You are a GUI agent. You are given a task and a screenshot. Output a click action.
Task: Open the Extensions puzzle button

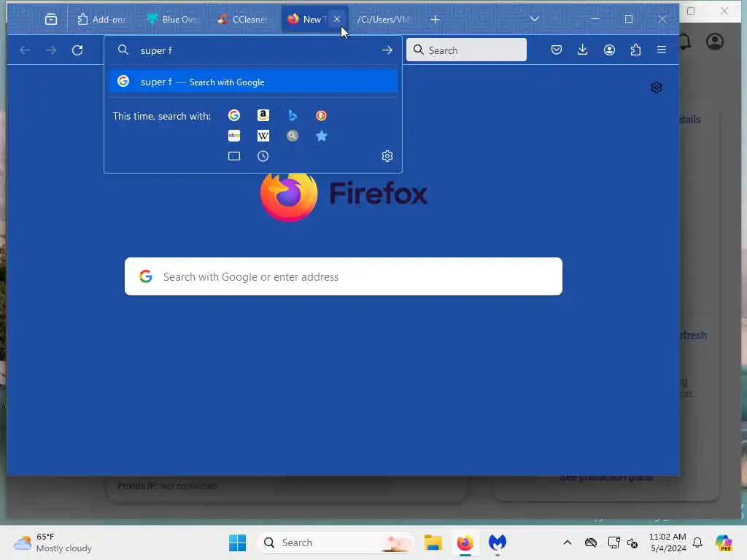point(635,50)
